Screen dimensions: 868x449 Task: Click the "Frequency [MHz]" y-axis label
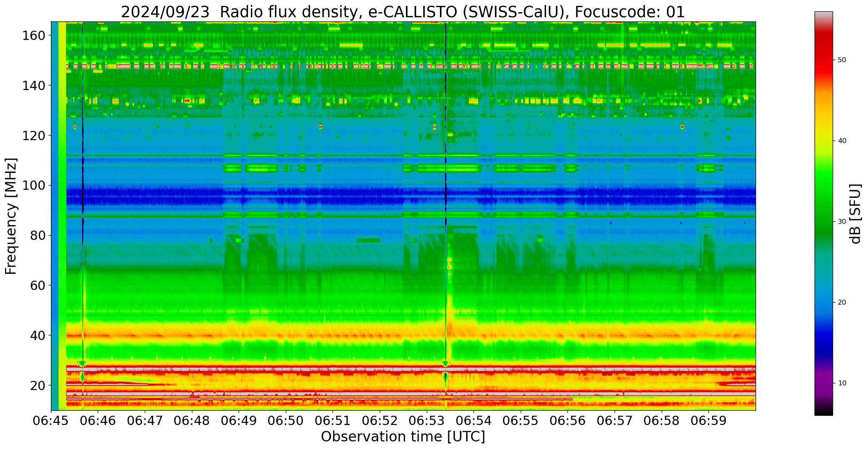coord(11,216)
